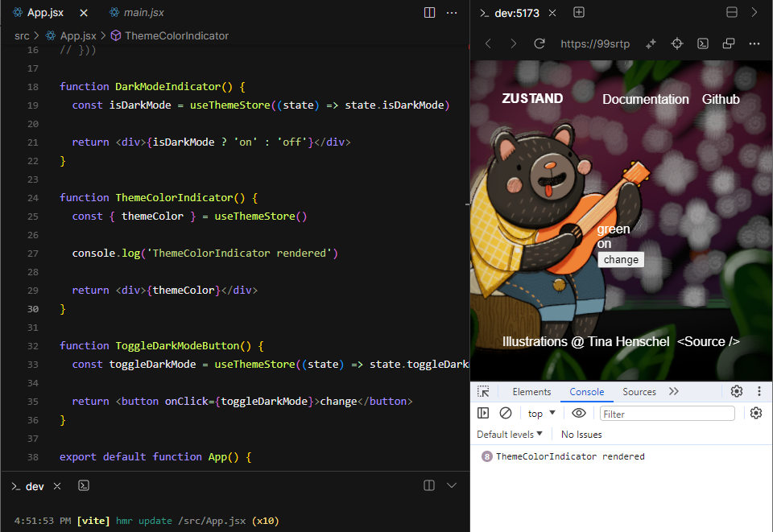Click line number 30 in the gutter
The image size is (773, 532).
(x=32, y=309)
